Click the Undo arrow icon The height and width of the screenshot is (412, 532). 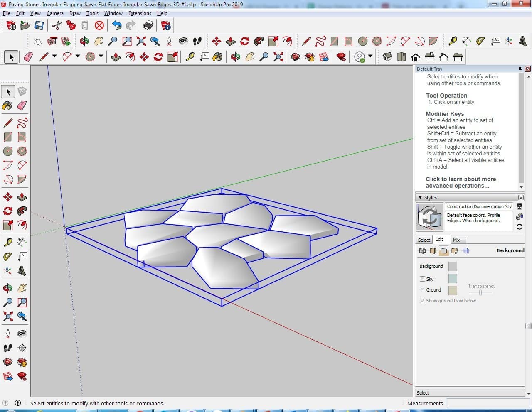pyautogui.click(x=117, y=26)
